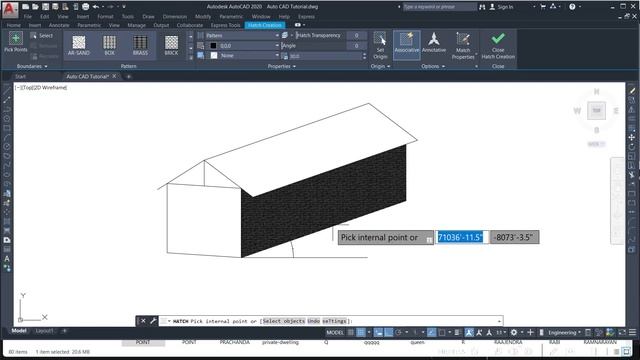Image resolution: width=640 pixels, height=360 pixels.
Task: Open the Modify menu
Action: click(203, 17)
